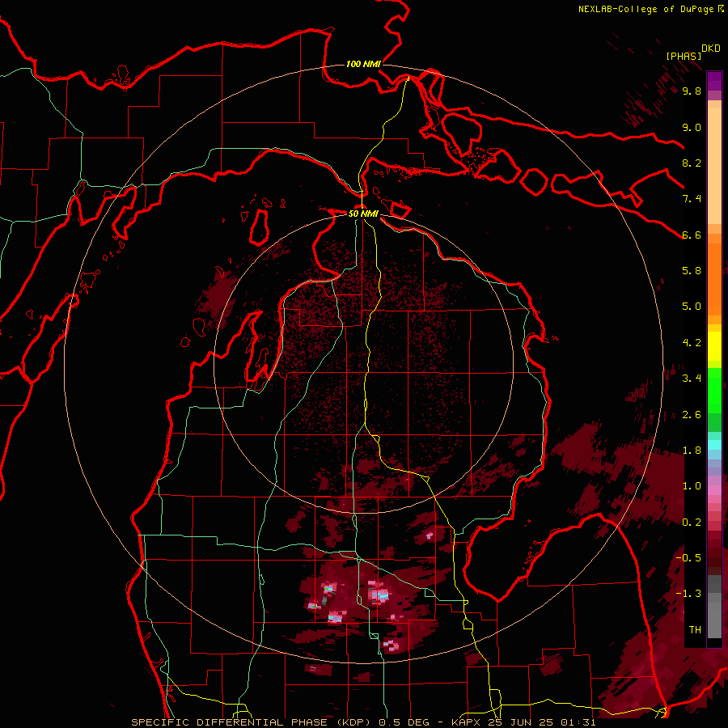Click the 0.5 DEG elevation text
The height and width of the screenshot is (728, 728).
click(405, 722)
